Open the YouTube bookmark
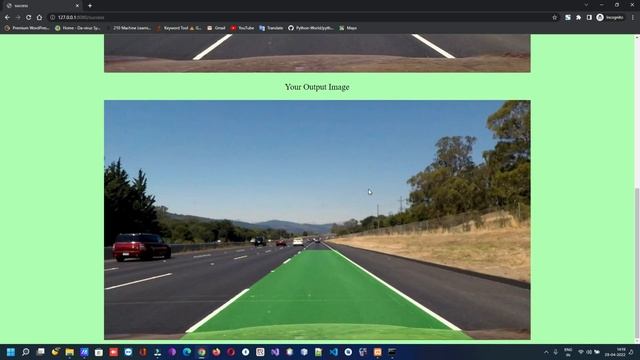Screen dimensions: 640x360 click(x=242, y=28)
